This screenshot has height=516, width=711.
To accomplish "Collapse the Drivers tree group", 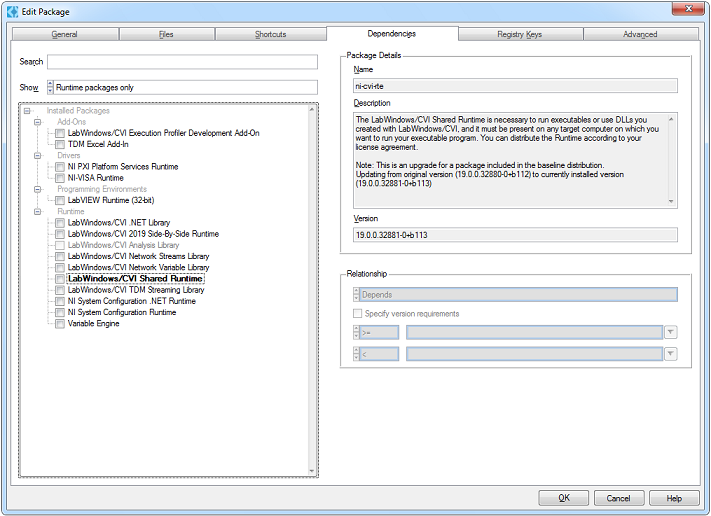I will click(x=38, y=156).
